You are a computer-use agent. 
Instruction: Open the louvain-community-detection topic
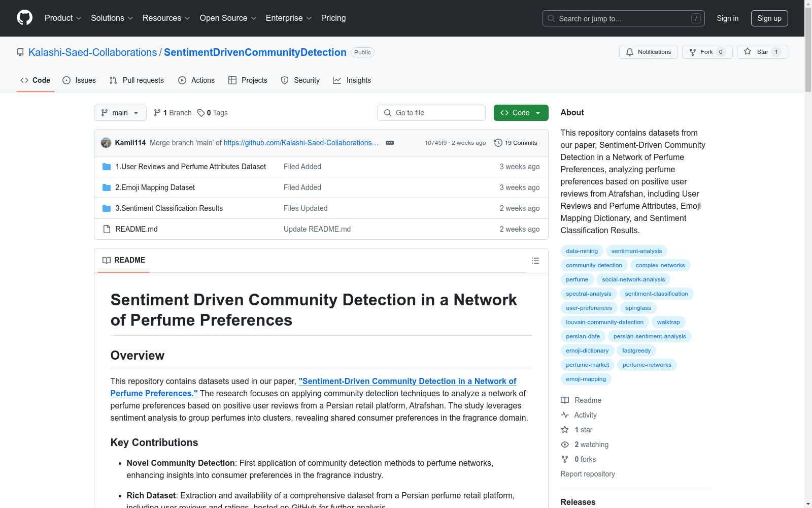(x=605, y=322)
